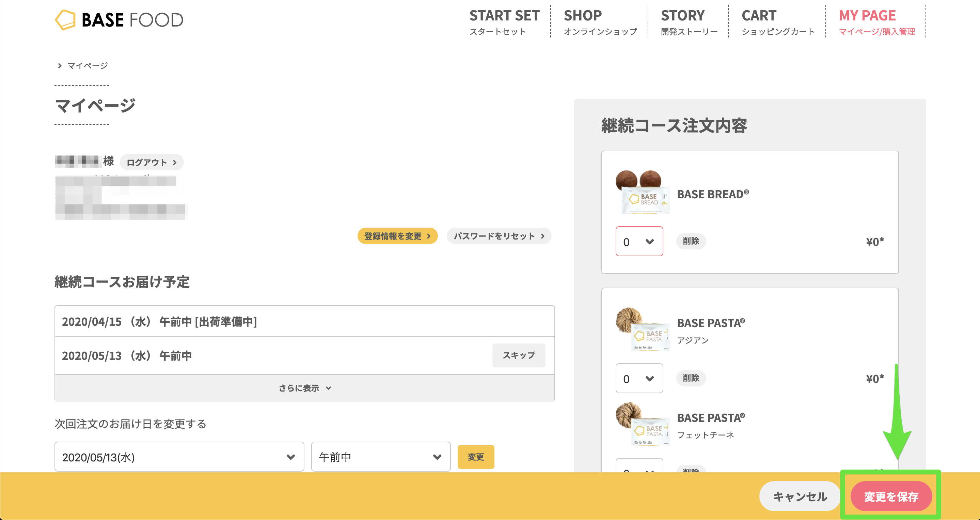Click the BASE FOOD logo
Screen dimensions: 980x520
(119, 20)
